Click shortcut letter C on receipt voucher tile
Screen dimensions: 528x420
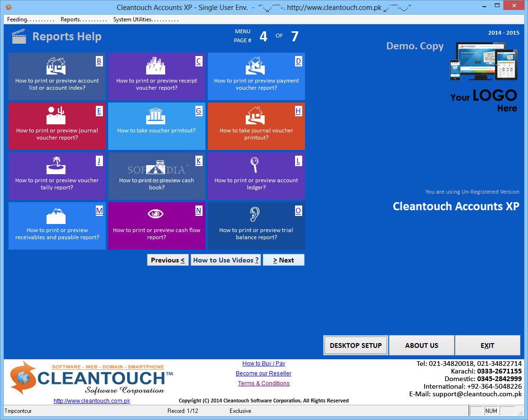(199, 61)
